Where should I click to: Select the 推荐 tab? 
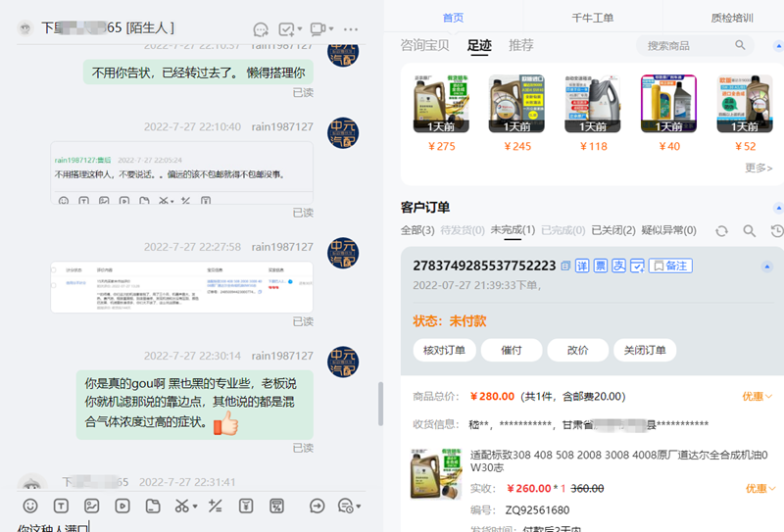pos(521,45)
